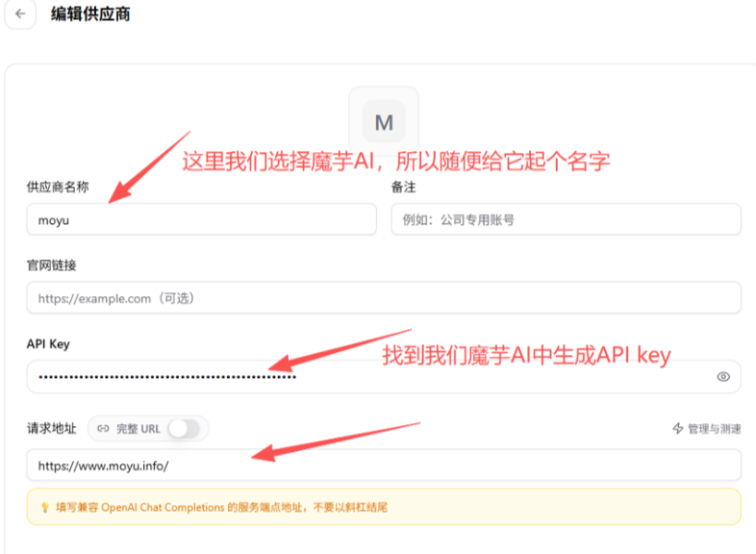756x554 pixels.
Task: Click the API Key label
Action: point(48,343)
